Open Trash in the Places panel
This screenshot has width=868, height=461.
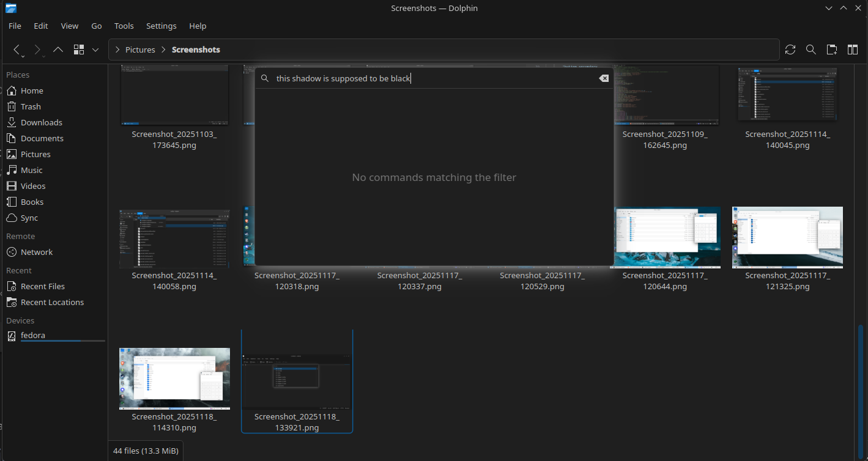point(31,106)
